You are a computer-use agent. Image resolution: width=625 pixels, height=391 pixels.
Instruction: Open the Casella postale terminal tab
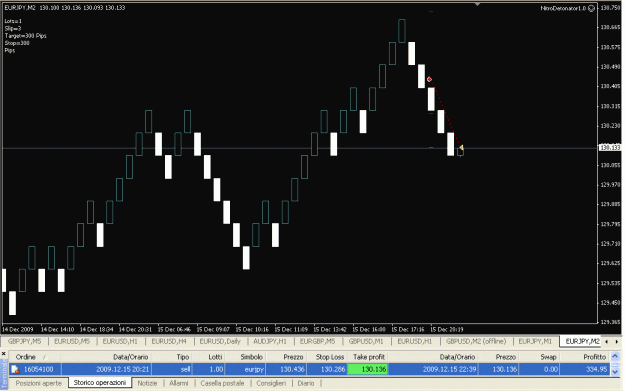pyautogui.click(x=222, y=383)
